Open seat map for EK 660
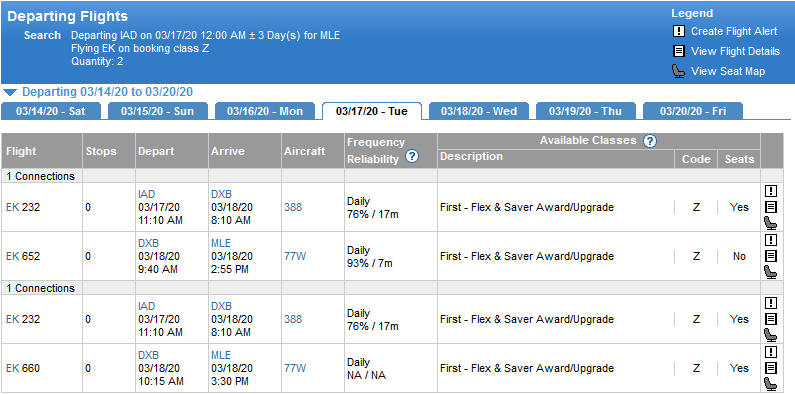 770,384
